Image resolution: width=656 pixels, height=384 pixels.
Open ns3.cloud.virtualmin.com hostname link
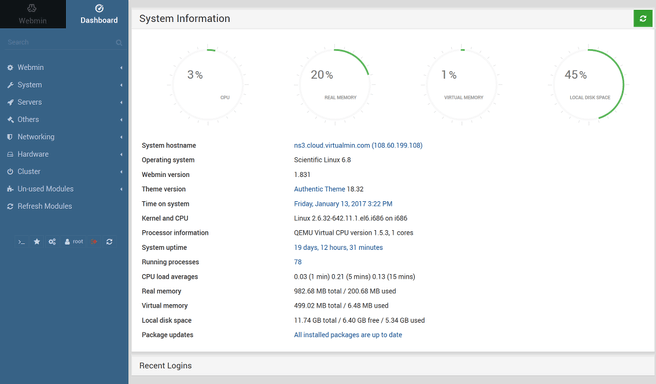tap(358, 146)
